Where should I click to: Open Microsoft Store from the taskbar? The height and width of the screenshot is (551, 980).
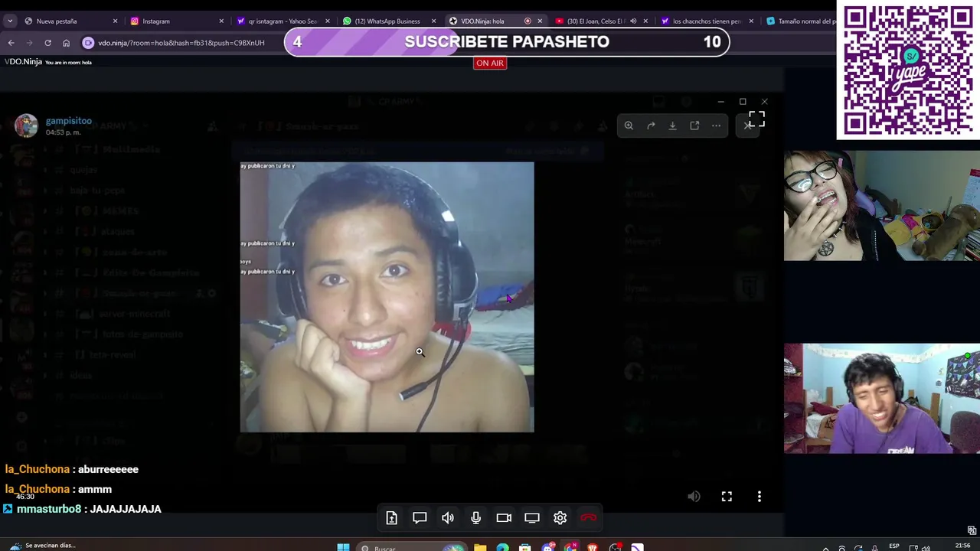pos(524,547)
